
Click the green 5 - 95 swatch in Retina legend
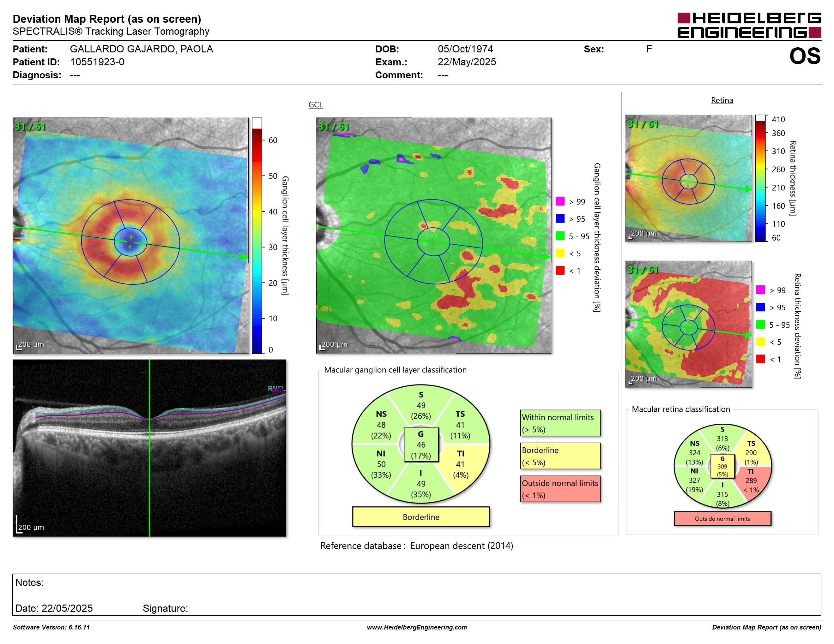761,324
